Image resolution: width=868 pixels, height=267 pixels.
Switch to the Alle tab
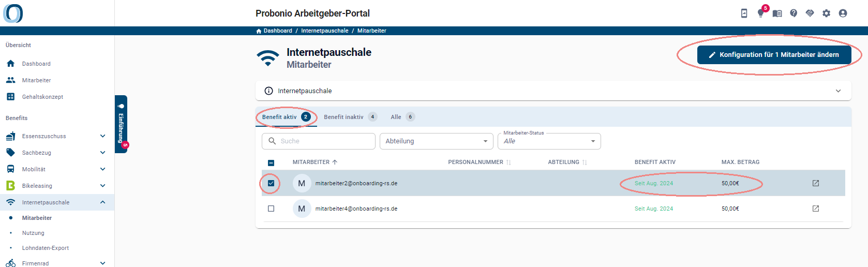402,117
